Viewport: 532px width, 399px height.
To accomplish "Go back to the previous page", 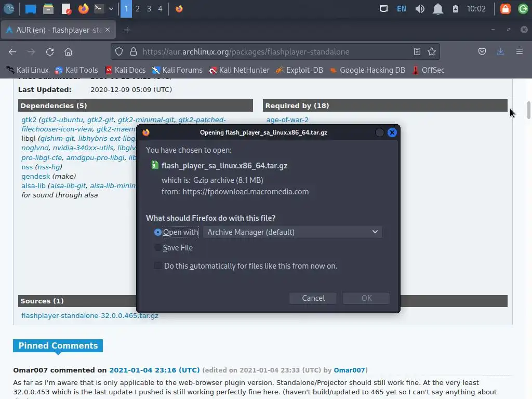I will (12, 51).
